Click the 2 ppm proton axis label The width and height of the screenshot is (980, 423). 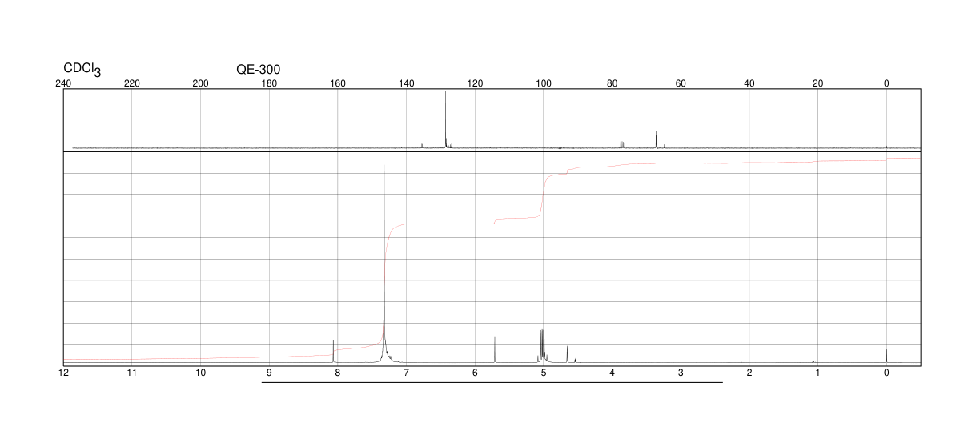coord(749,373)
